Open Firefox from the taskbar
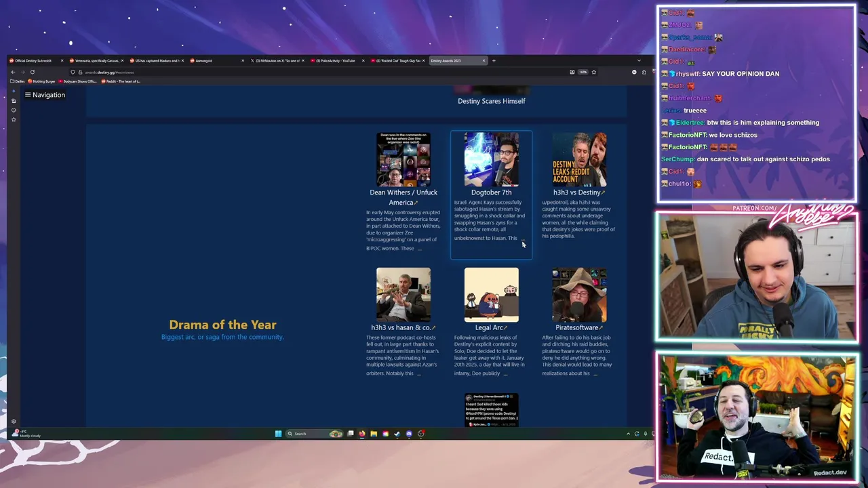Image resolution: width=868 pixels, height=488 pixels. click(x=362, y=434)
